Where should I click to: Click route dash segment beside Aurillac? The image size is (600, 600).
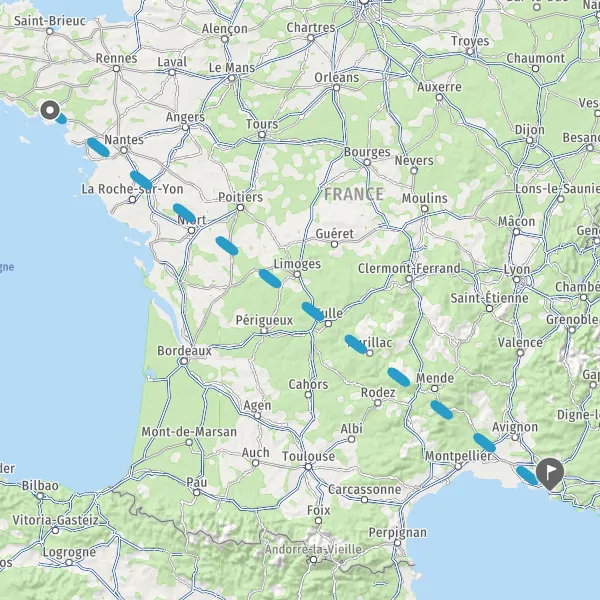point(356,344)
